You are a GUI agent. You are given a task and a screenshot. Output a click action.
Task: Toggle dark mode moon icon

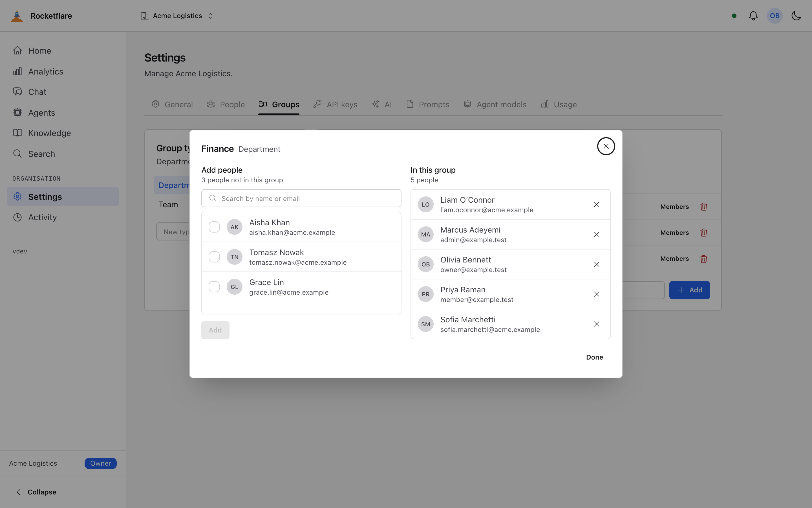[796, 16]
